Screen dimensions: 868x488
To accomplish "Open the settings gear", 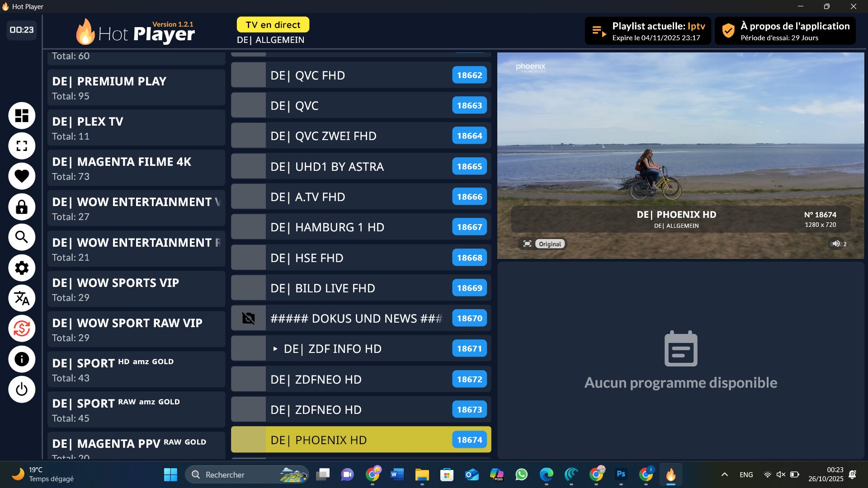I will tap(22, 268).
